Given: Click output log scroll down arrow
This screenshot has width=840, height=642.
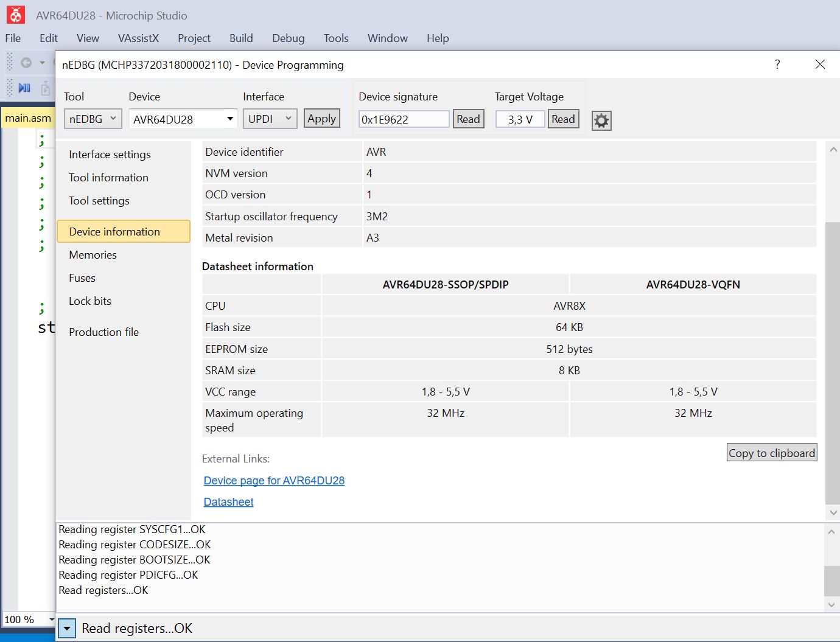Looking at the screenshot, I should [831, 605].
